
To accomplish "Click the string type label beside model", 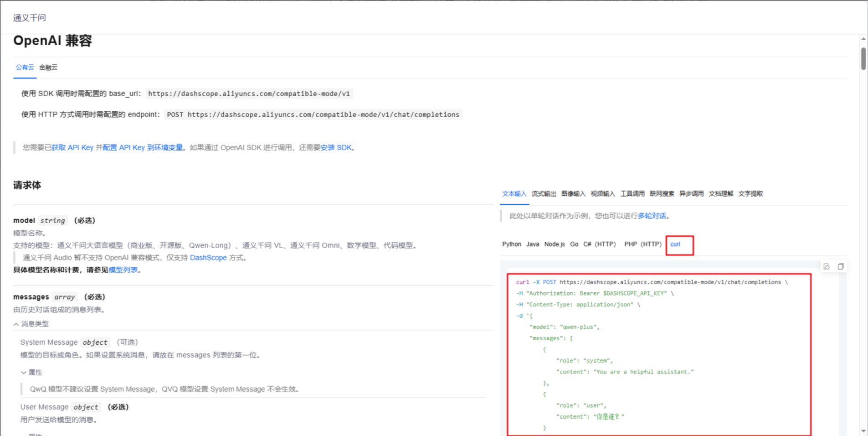I will click(x=53, y=221).
